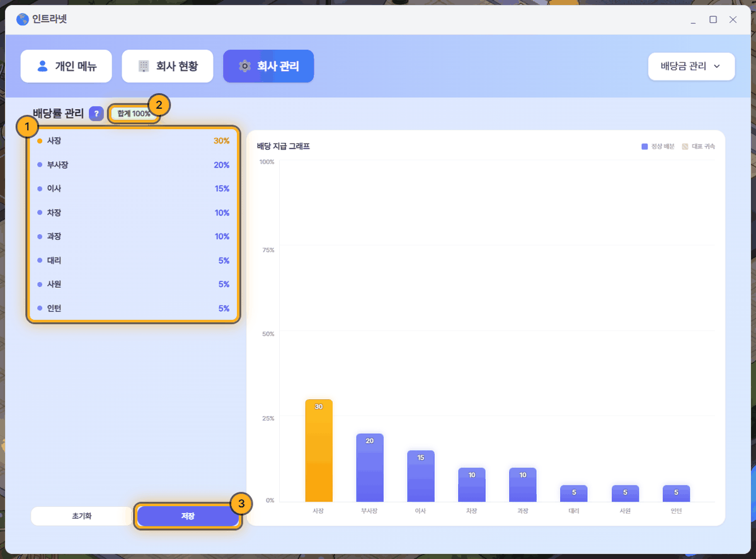This screenshot has width=756, height=559.
Task: Click the 사원 bar in the chart
Action: coord(625,494)
